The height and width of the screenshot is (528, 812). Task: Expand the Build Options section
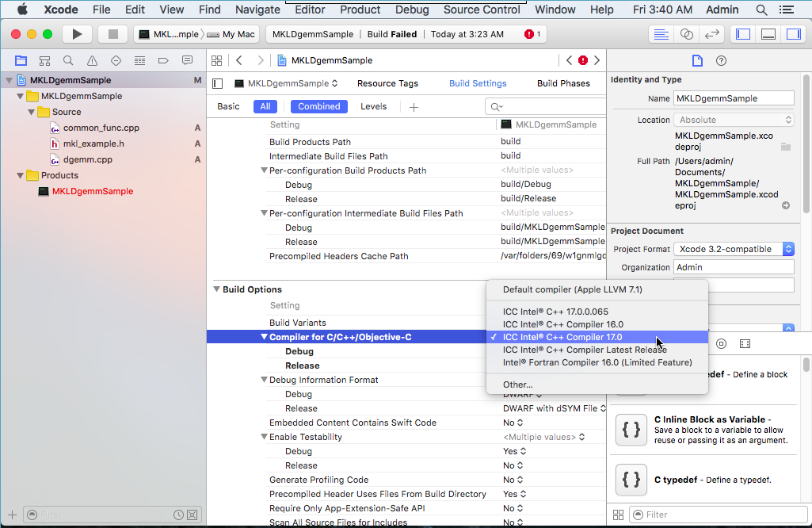[x=216, y=289]
